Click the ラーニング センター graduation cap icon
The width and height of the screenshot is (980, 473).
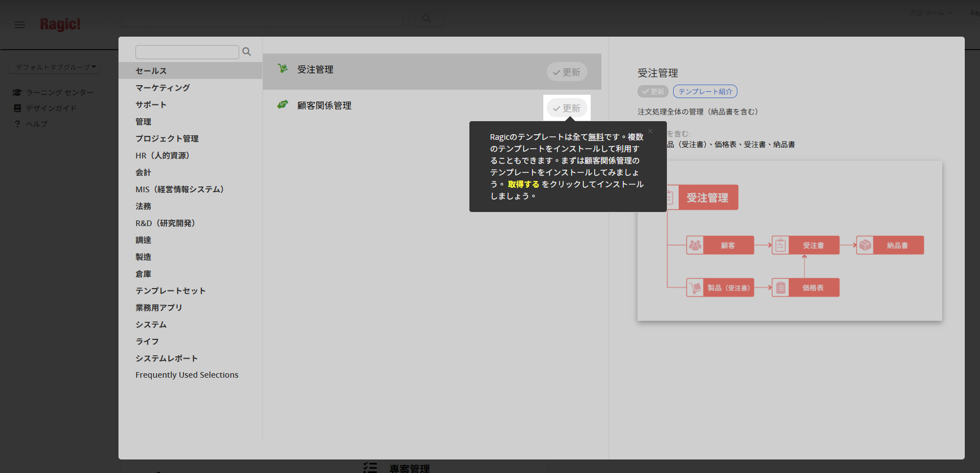[x=17, y=92]
